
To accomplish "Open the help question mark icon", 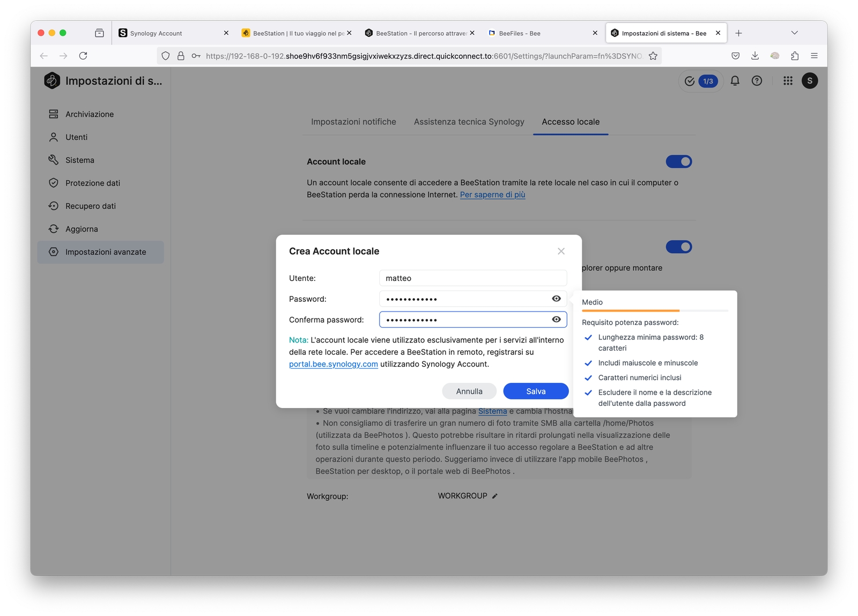I will [757, 81].
